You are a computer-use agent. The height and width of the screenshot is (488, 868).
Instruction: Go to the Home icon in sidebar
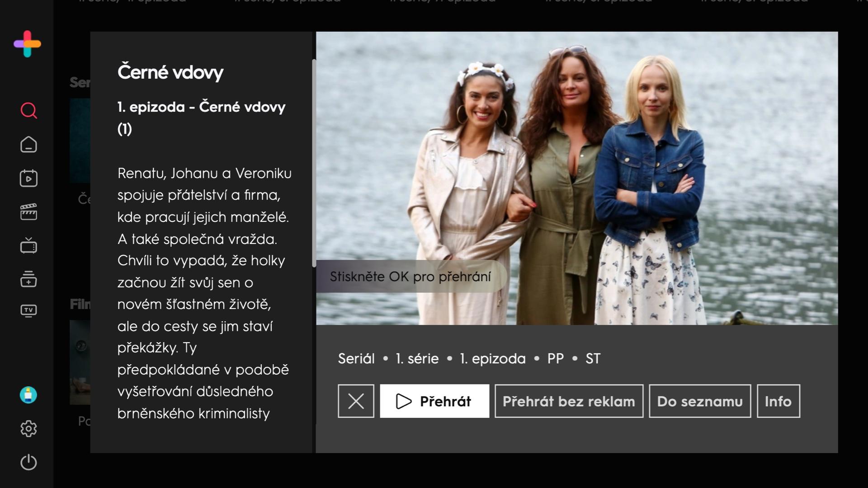coord(28,145)
